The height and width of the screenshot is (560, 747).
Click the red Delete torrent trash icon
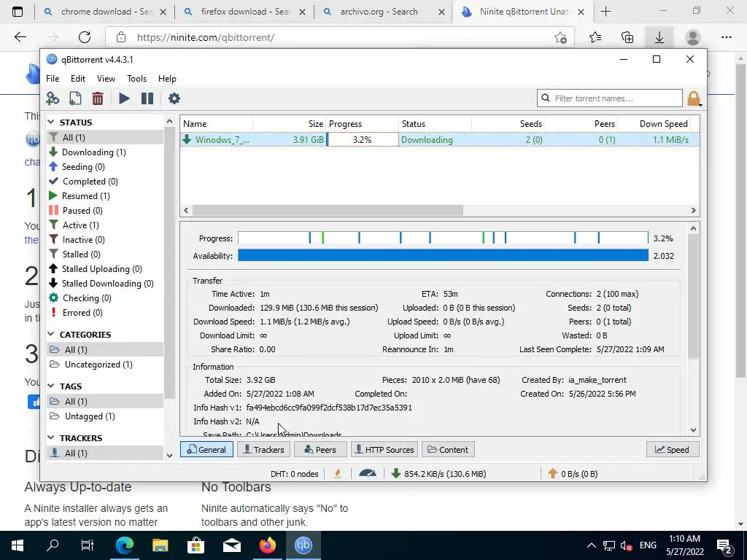click(98, 98)
